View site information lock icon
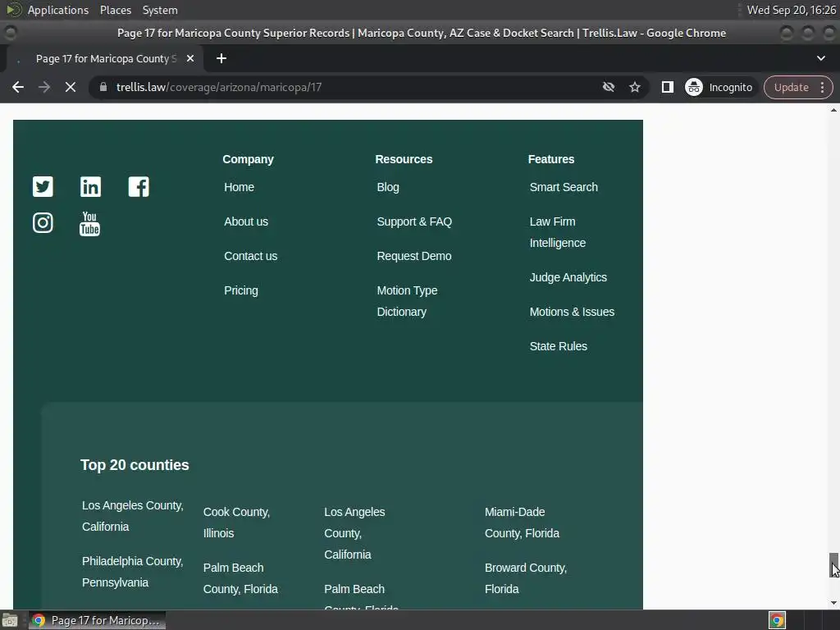Image resolution: width=840 pixels, height=630 pixels. click(103, 87)
